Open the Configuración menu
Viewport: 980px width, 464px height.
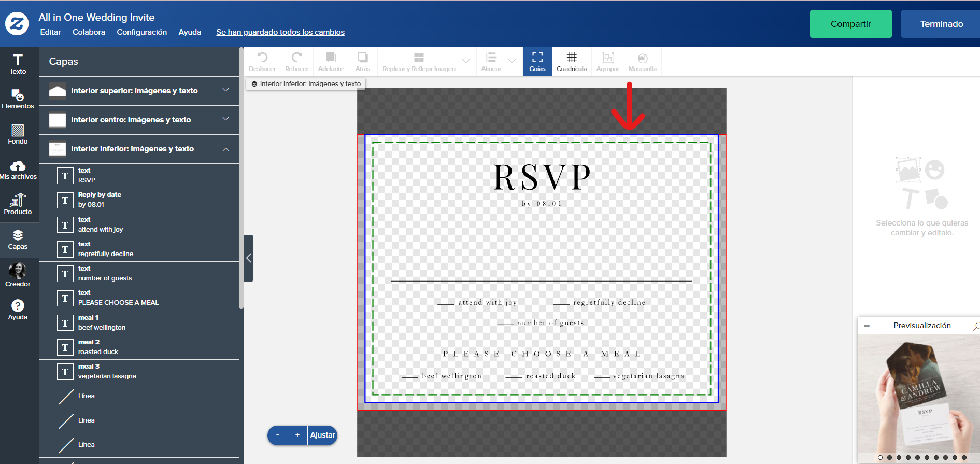(142, 32)
